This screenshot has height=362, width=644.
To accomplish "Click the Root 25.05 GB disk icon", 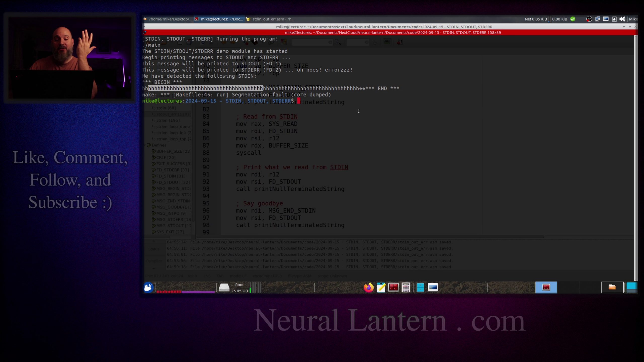I will (x=224, y=287).
